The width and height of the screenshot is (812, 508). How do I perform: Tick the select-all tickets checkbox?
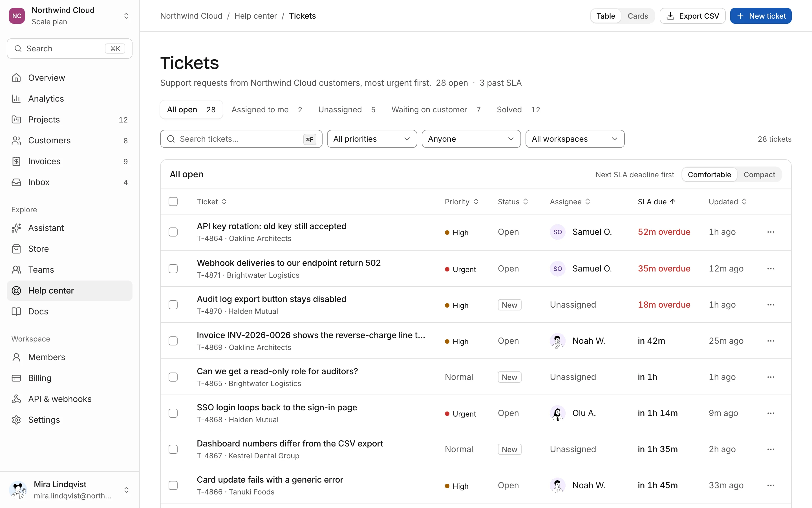point(173,202)
